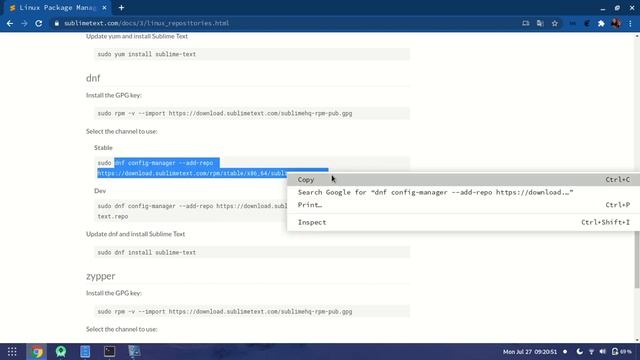Click the address bar URL

pyautogui.click(x=147, y=24)
